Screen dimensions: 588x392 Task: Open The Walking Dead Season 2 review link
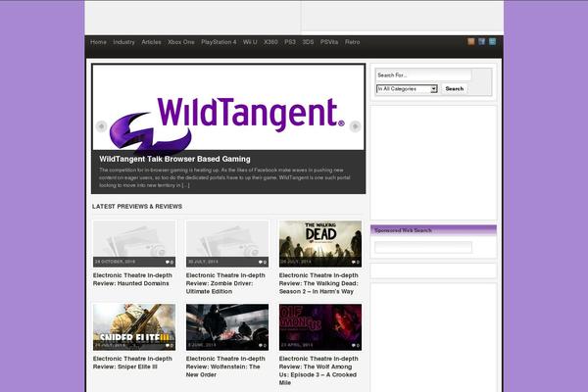318,283
